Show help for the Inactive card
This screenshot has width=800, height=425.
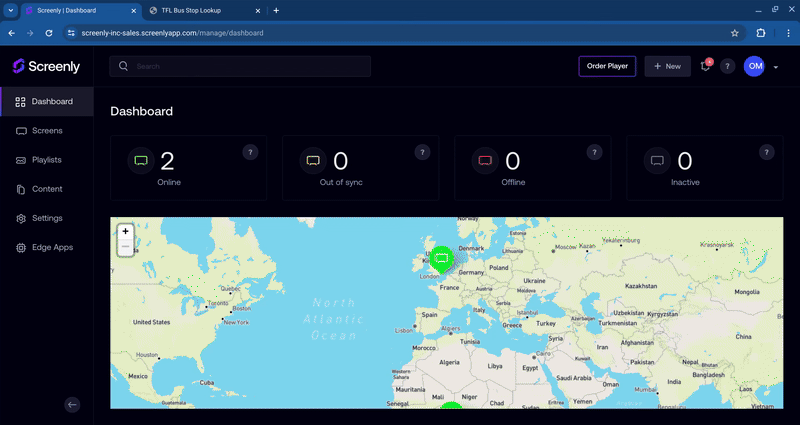point(766,152)
